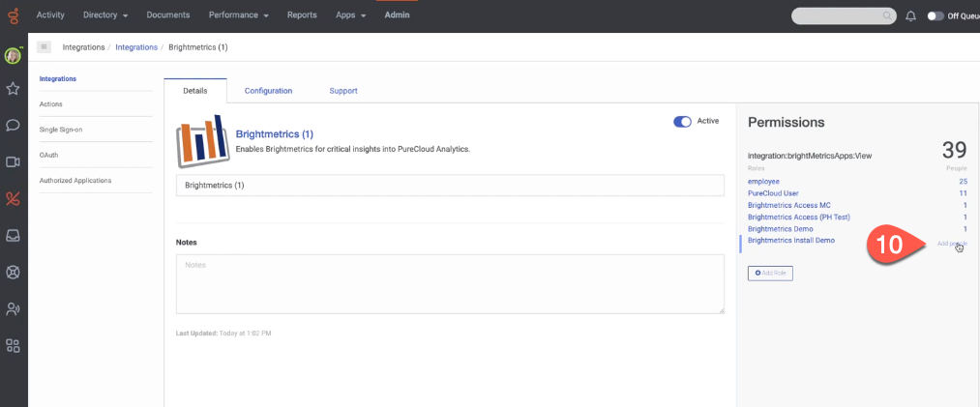Open the Reports menu
Viewport: 980px width, 407px height.
302,15
